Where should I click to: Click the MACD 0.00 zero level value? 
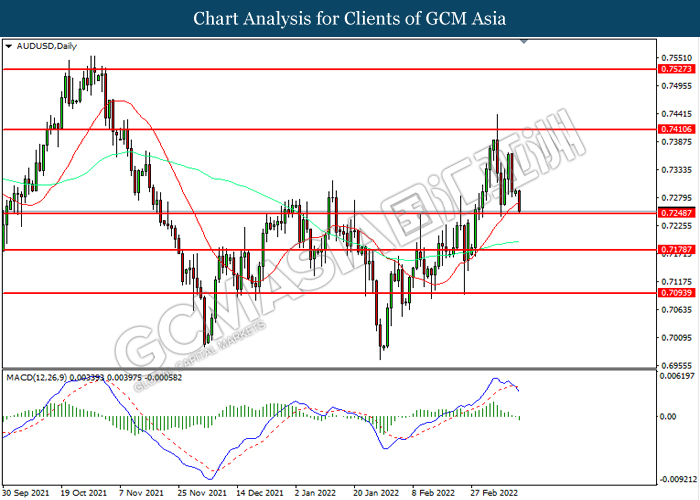[x=668, y=417]
